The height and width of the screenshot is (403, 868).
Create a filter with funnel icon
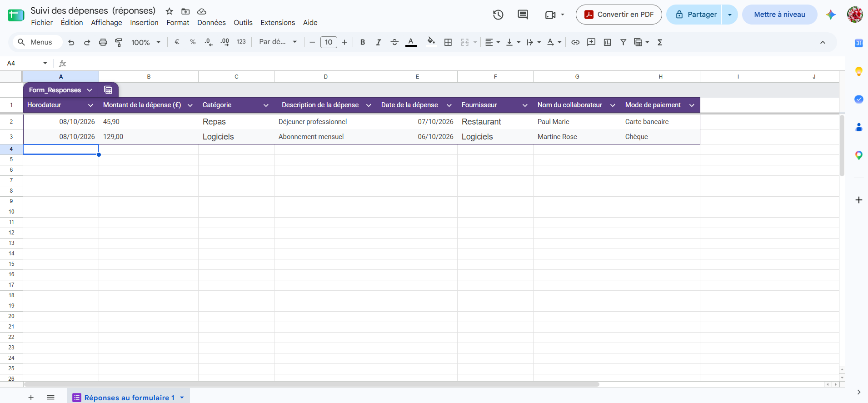pyautogui.click(x=623, y=42)
